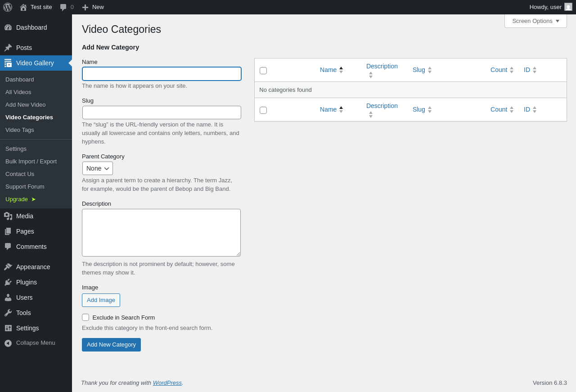Viewport: 576px width, 392px height.
Task: Go to Bulk Import / Export
Action: coord(31,161)
